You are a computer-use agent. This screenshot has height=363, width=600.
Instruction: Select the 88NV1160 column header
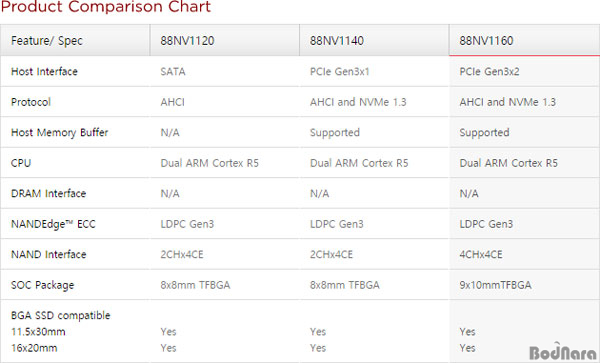click(x=525, y=41)
